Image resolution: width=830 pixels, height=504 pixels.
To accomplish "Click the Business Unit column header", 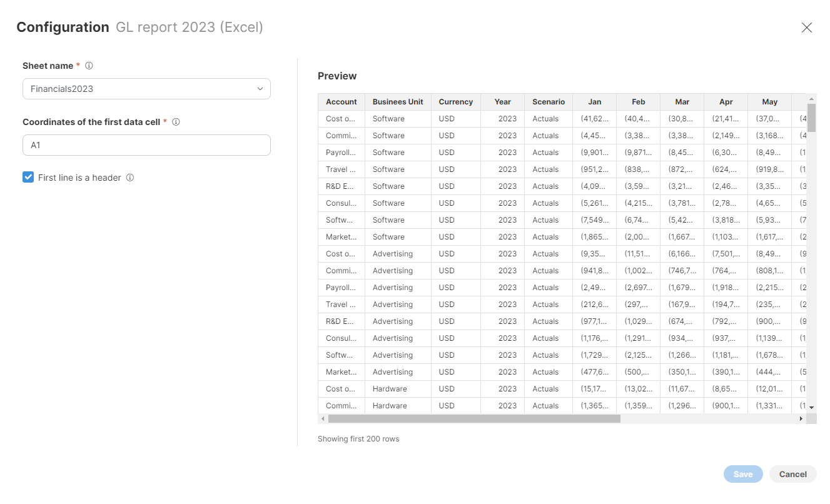I will (x=397, y=101).
